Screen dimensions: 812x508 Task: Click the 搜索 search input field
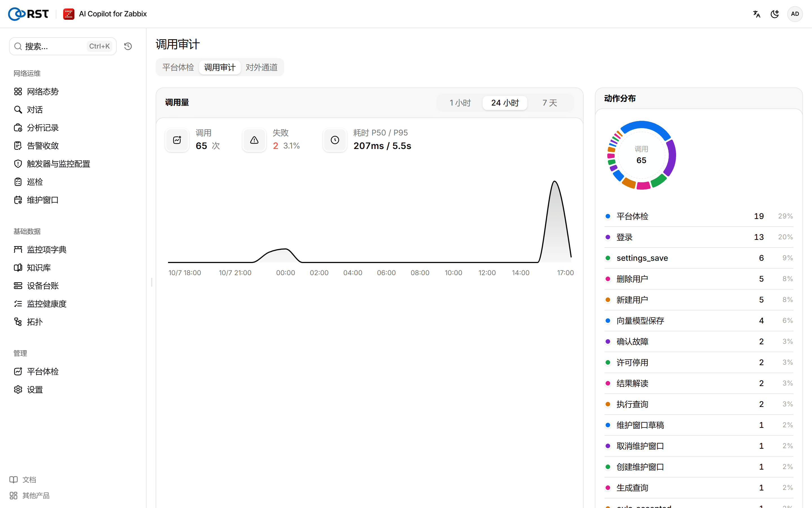(63, 46)
